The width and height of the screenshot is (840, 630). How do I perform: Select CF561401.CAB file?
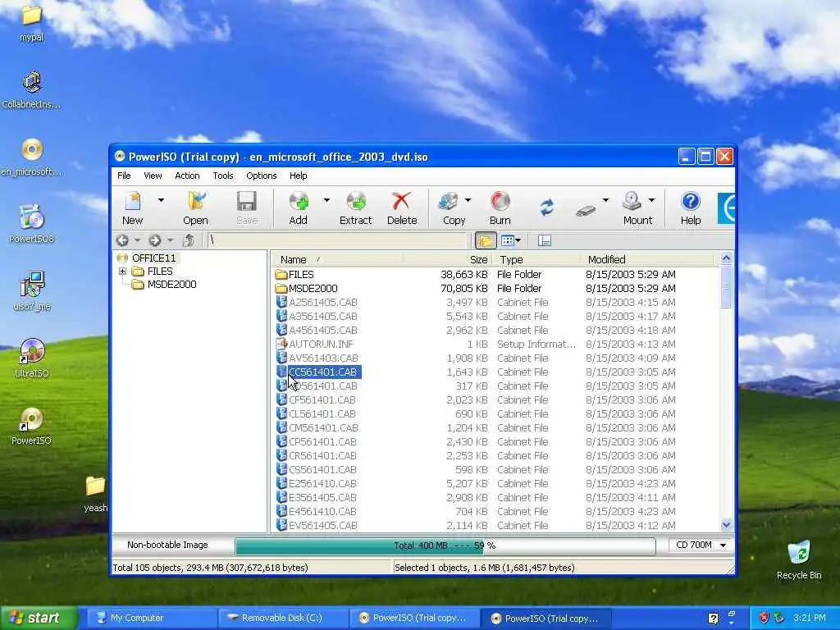(x=322, y=399)
